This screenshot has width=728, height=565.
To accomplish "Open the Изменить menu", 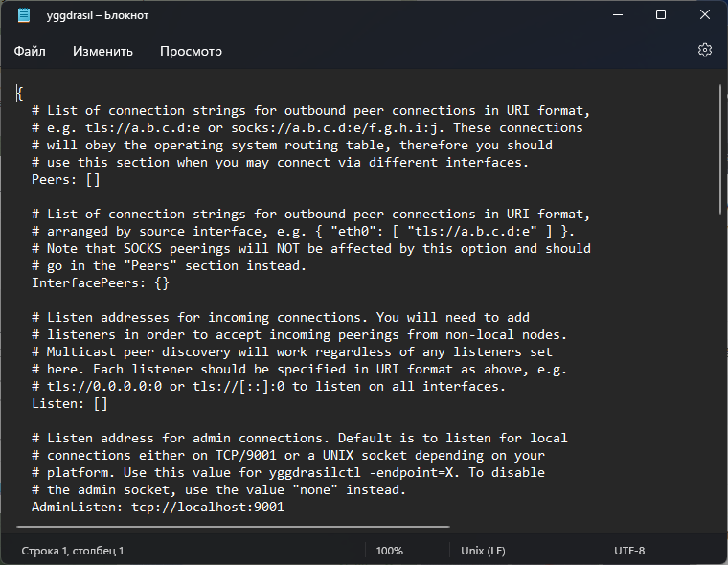I will click(102, 51).
